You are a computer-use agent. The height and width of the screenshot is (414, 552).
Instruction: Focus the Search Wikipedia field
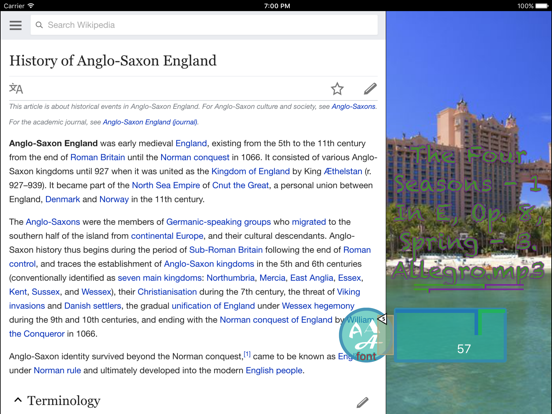coord(204,25)
